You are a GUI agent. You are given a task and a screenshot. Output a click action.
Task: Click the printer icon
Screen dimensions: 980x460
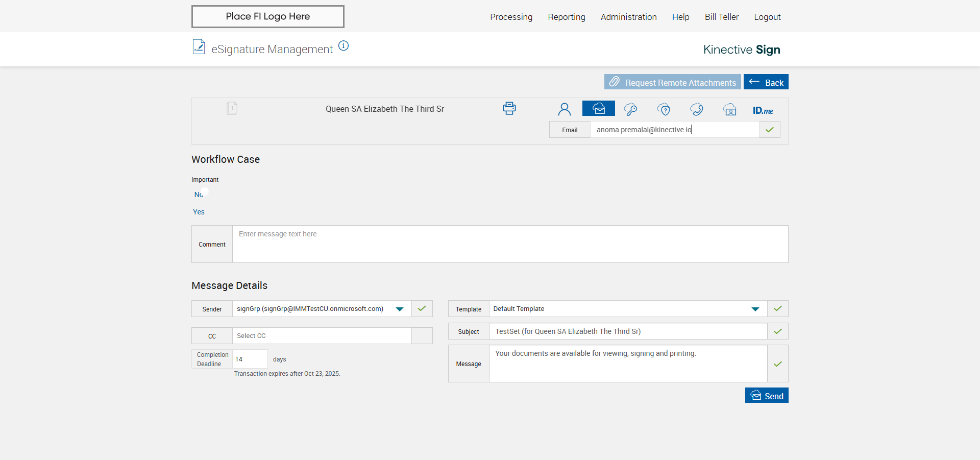coord(509,108)
